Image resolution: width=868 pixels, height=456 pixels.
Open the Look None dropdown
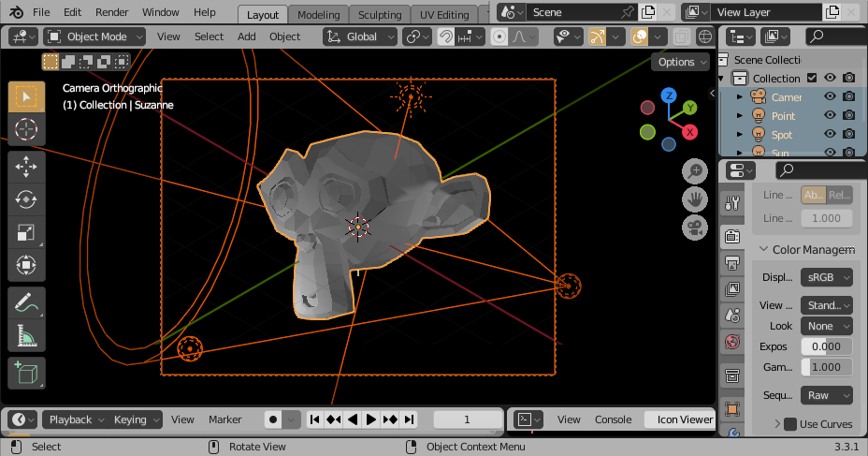pos(827,326)
